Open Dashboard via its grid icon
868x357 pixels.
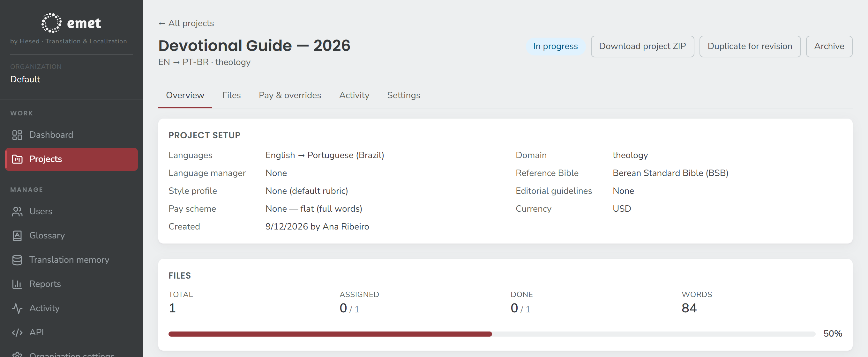coord(17,135)
